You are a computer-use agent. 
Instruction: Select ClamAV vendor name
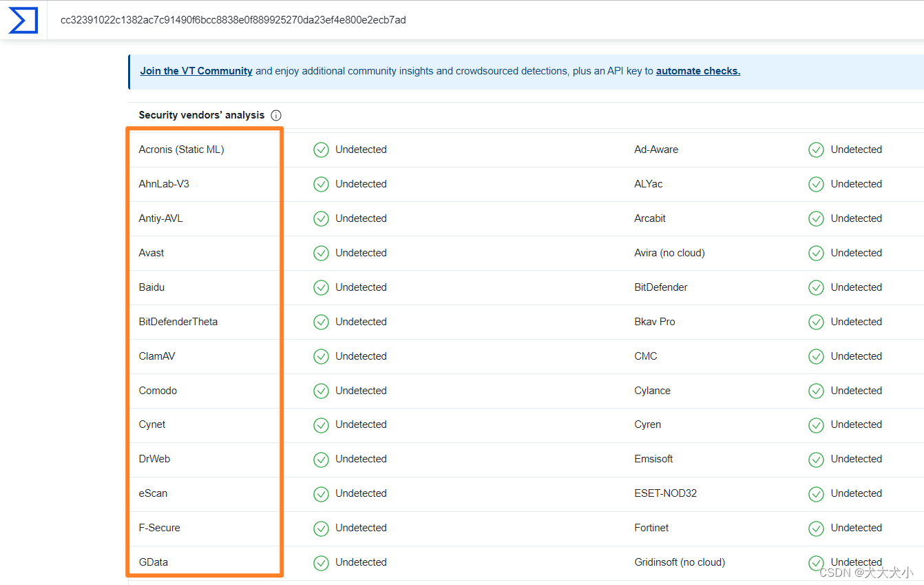(157, 356)
